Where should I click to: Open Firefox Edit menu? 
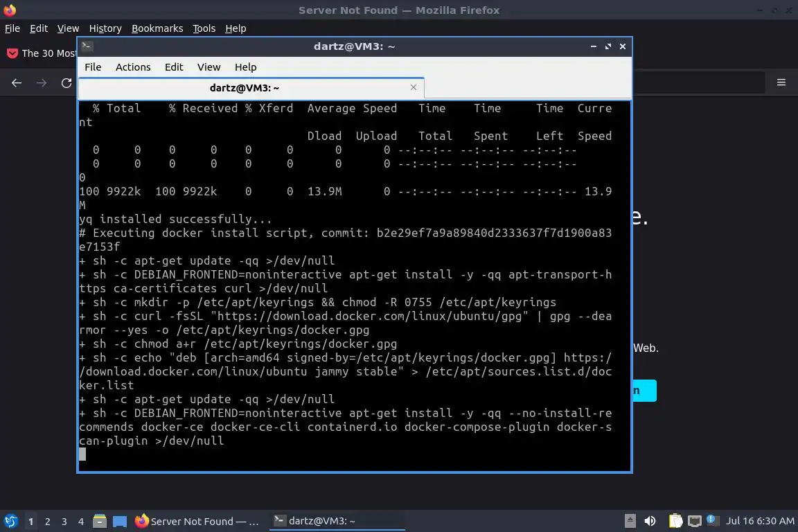[39, 28]
